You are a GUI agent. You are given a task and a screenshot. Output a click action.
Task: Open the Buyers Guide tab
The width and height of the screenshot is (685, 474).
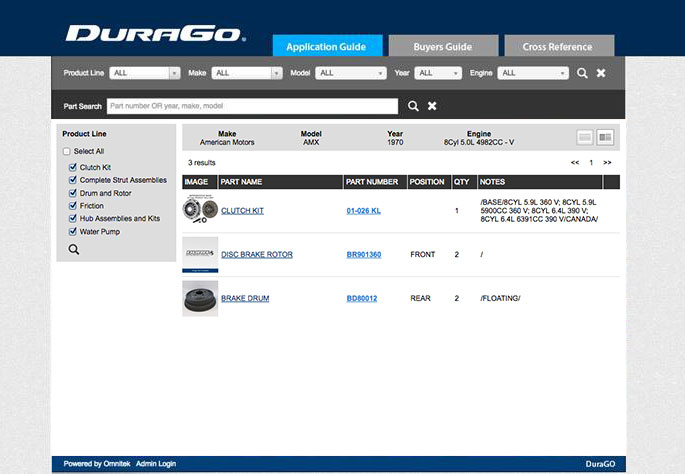coord(443,46)
